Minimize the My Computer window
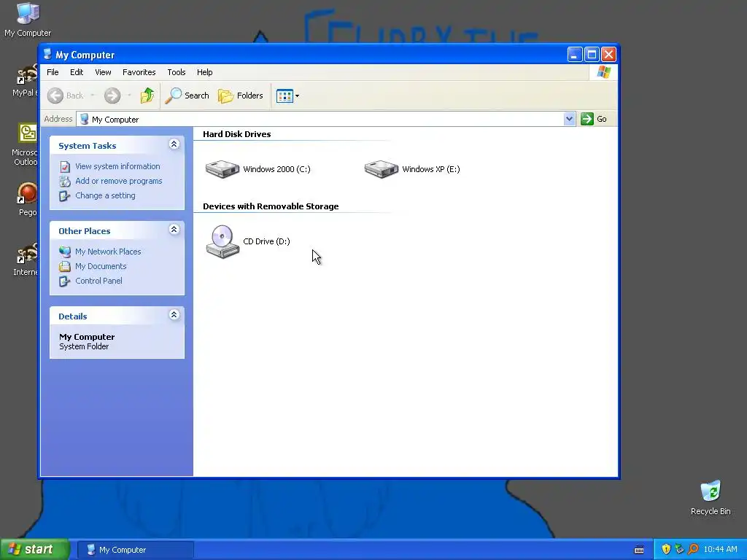Viewport: 747px width, 560px height. [x=575, y=54]
